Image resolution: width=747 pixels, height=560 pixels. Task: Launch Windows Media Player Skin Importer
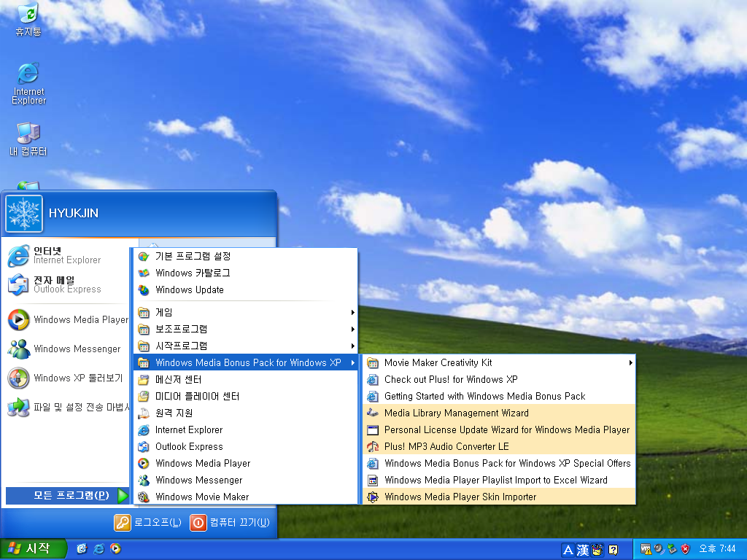(x=499, y=497)
